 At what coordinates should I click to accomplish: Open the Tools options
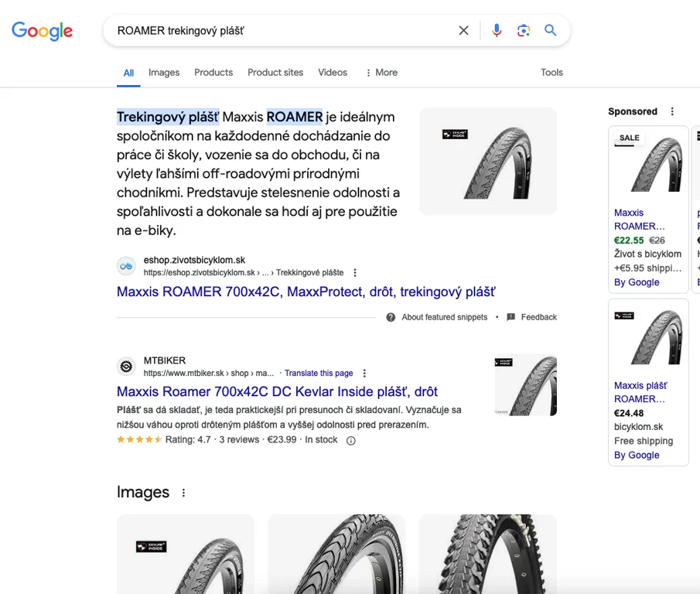tap(551, 73)
